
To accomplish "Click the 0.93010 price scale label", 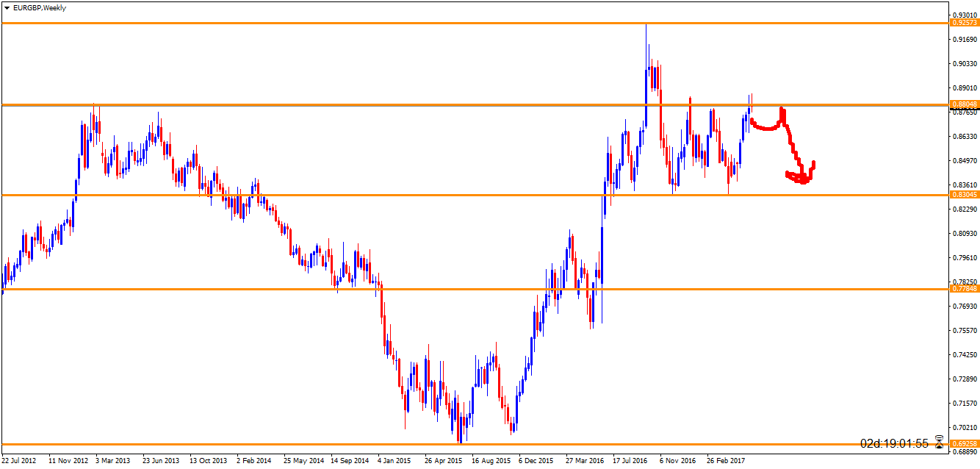I will pyautogui.click(x=965, y=15).
